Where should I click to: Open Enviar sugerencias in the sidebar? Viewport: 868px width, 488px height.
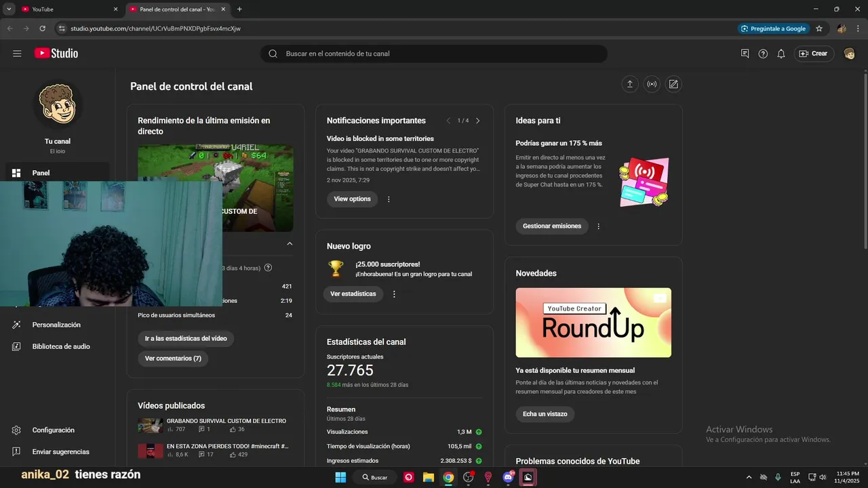(58, 452)
